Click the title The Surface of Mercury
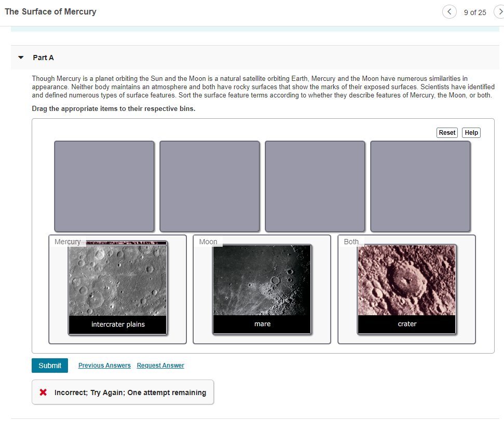The height and width of the screenshot is (421, 504). click(x=50, y=11)
